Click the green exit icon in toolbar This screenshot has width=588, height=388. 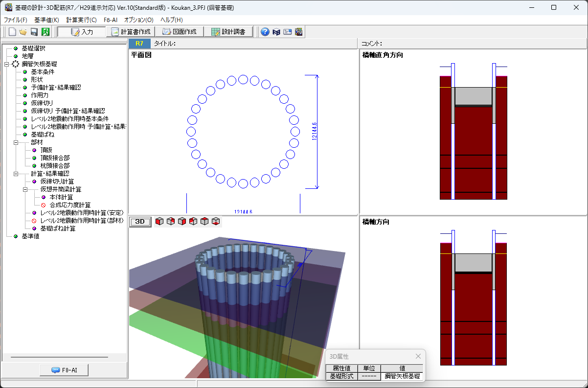point(45,32)
